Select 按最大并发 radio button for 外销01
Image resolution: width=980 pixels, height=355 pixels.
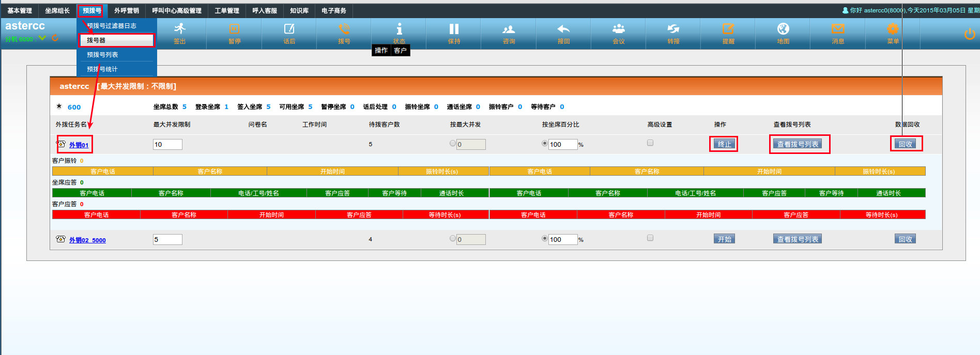coord(453,144)
